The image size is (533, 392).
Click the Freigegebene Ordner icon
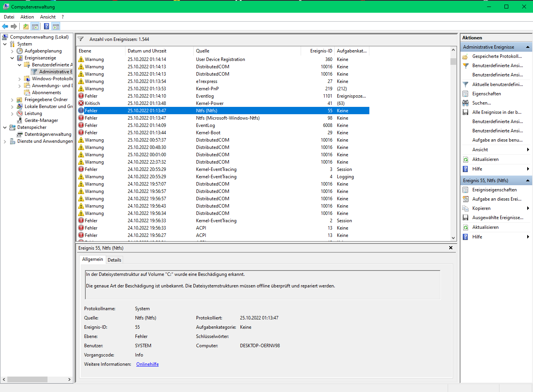20,100
